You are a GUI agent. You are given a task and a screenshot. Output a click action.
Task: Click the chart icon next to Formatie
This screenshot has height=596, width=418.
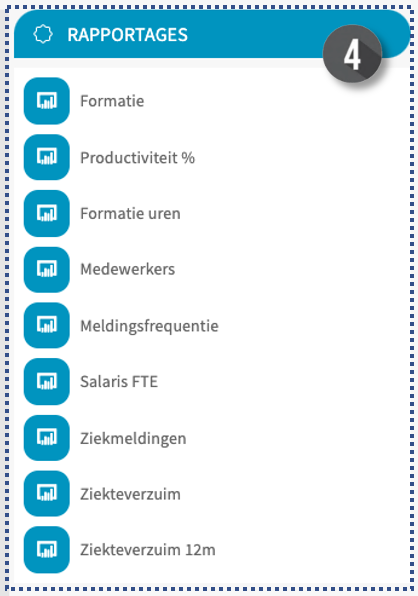tap(47, 101)
